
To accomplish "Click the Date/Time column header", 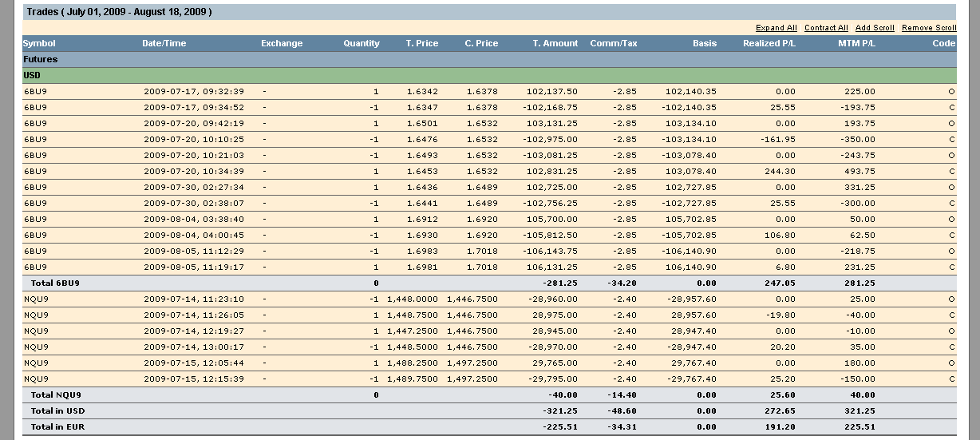I will click(x=164, y=43).
